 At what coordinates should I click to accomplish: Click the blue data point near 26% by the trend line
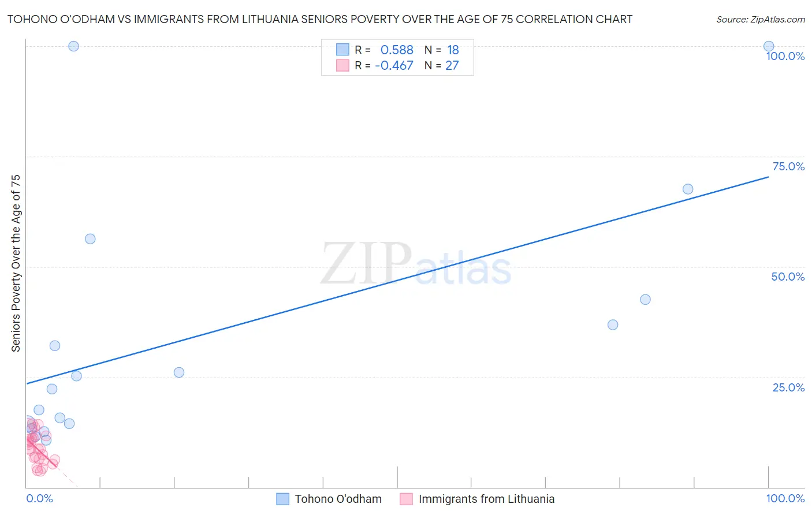coord(179,372)
